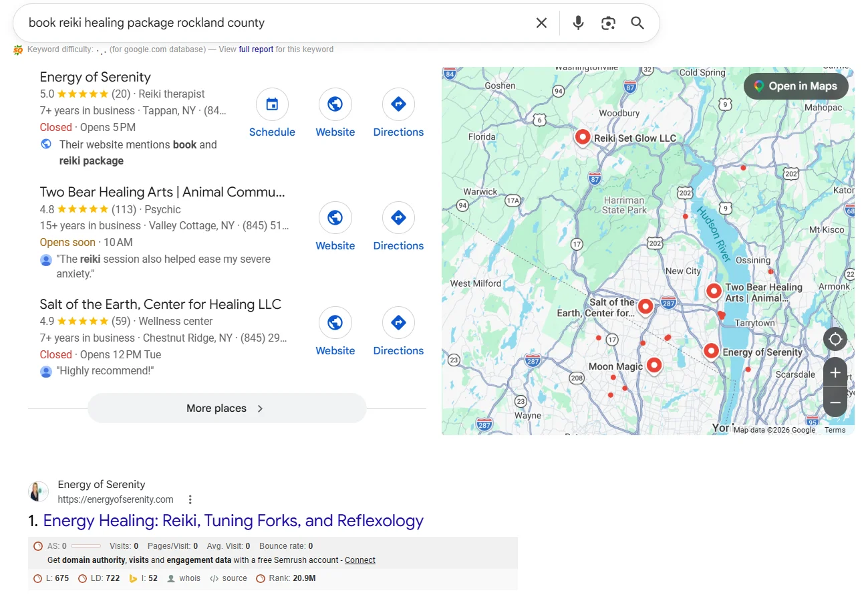
Task: Select Energy of Serenity map pin
Action: 712,351
